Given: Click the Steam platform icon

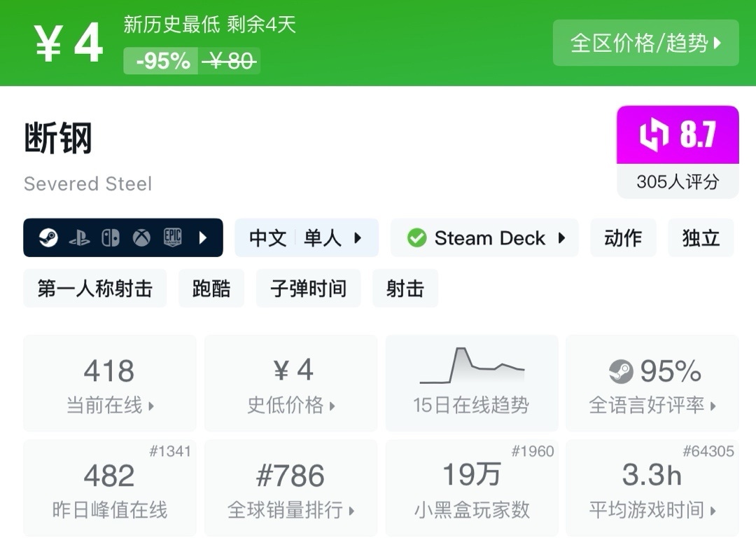Looking at the screenshot, I should pos(48,238).
